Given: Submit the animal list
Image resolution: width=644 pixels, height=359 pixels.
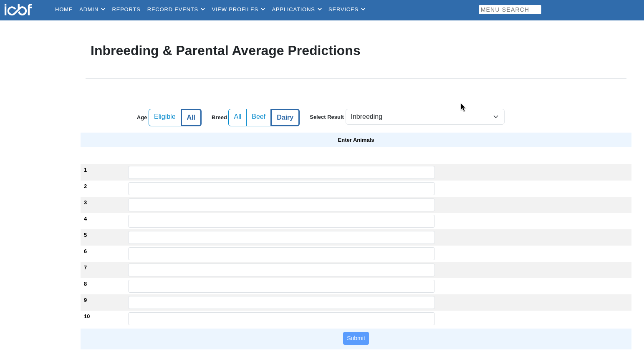Looking at the screenshot, I should pyautogui.click(x=356, y=338).
